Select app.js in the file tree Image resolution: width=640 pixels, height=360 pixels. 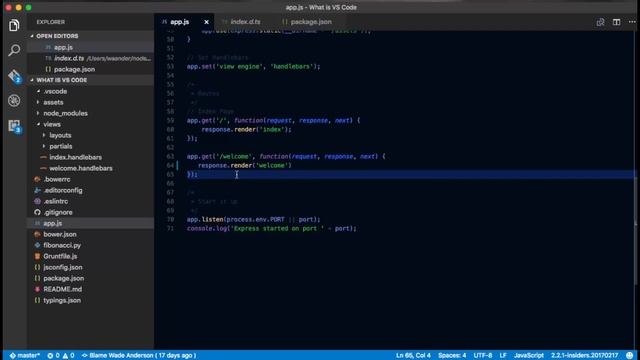click(91, 223)
